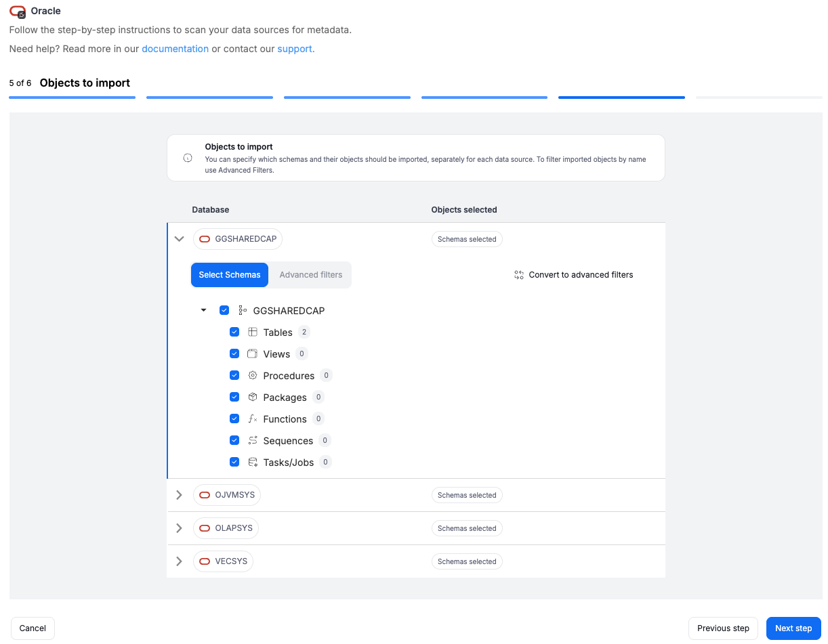Click the OJVMSYS database name chip

click(x=227, y=495)
